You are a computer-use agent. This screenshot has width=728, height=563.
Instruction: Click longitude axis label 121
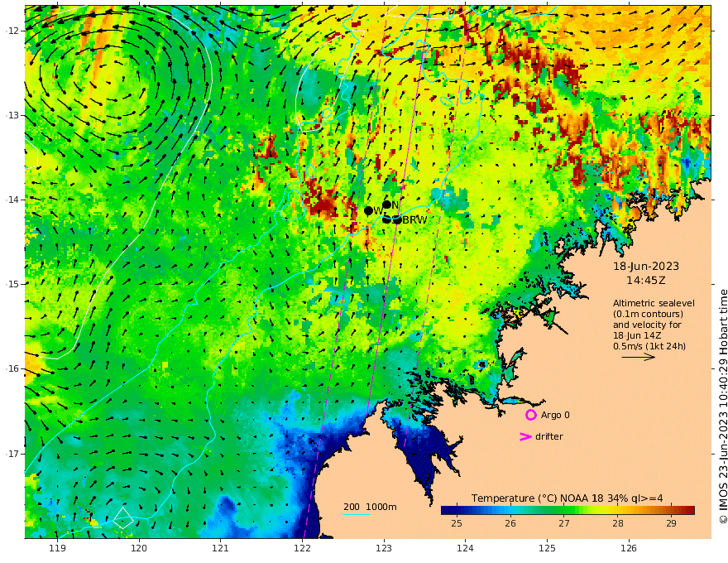click(x=221, y=548)
